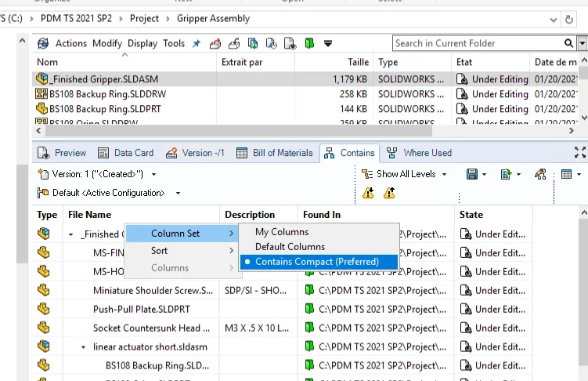
Task: Collapse linear actuator short.sldasm tree node
Action: [84, 347]
